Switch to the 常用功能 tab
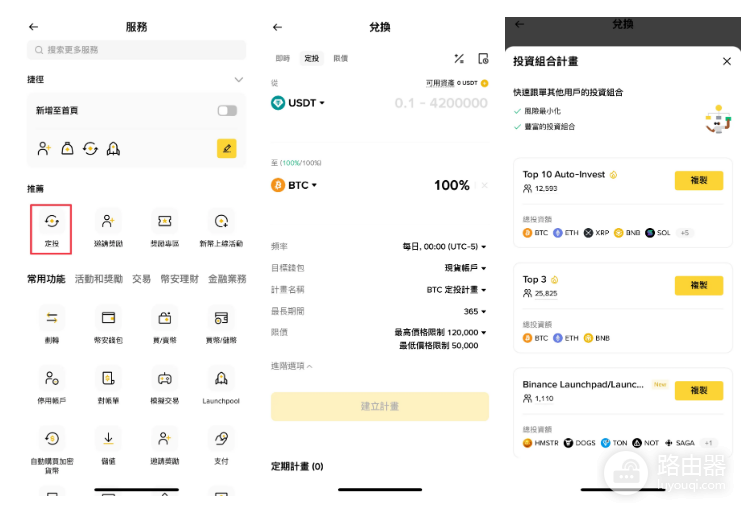 (46, 279)
